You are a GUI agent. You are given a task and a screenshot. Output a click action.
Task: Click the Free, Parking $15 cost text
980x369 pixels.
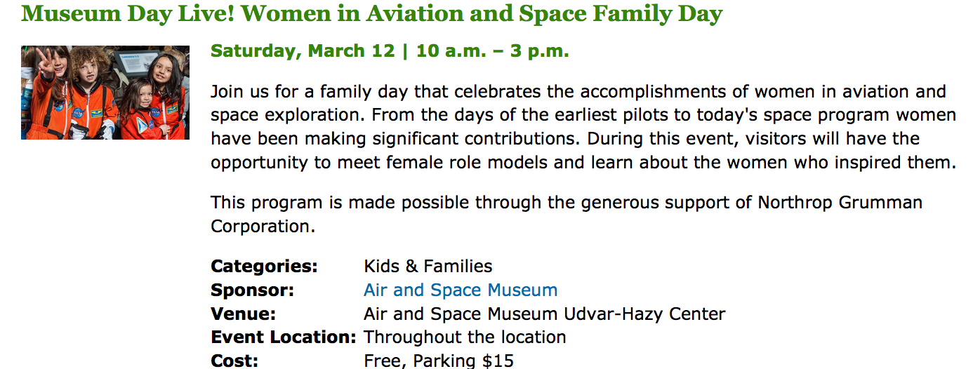tap(438, 361)
